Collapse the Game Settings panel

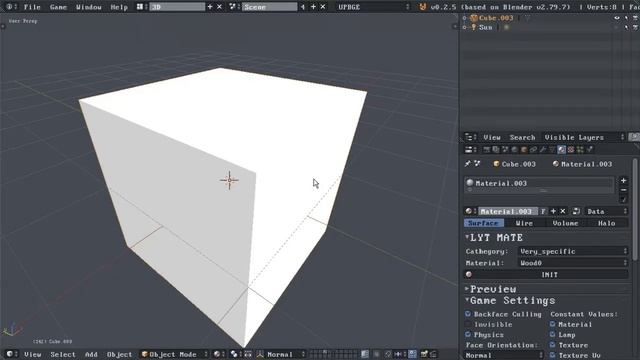pos(467,300)
